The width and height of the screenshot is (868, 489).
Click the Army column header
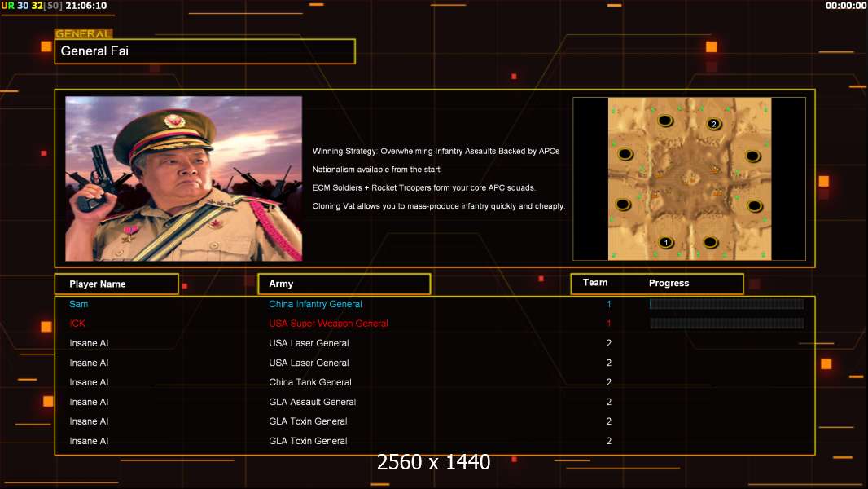coord(344,284)
